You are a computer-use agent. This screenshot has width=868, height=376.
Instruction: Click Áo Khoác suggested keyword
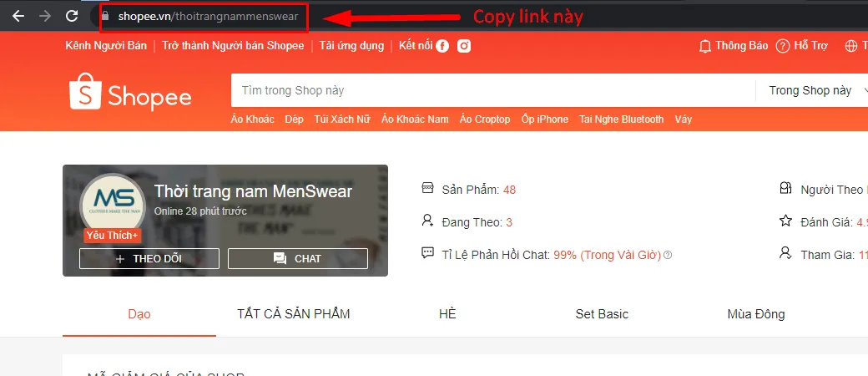(252, 119)
